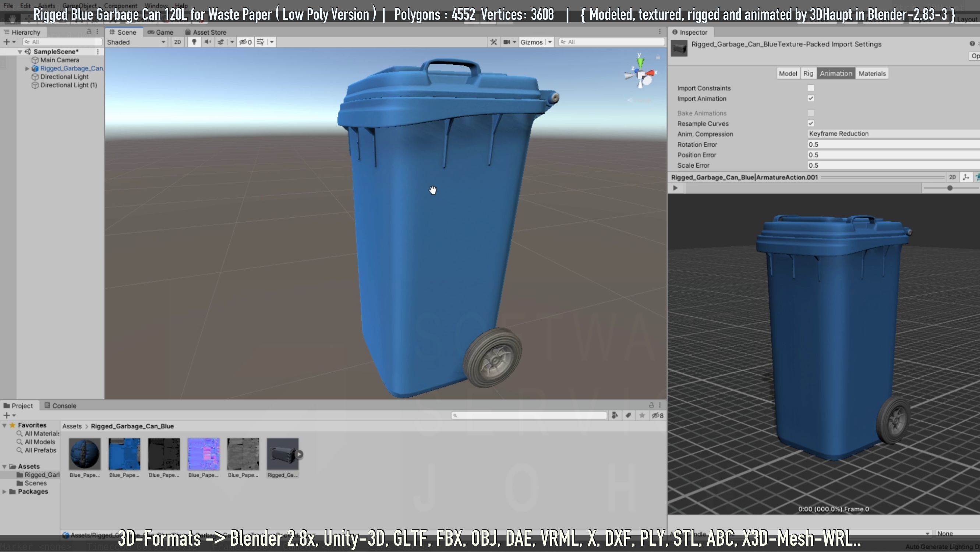
Task: Expand Rigged_Garbage_Can in the Hierarchy
Action: [x=27, y=68]
